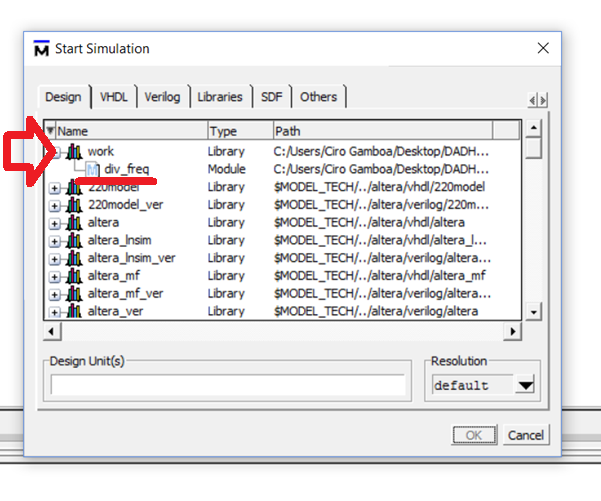601x501 pixels.
Task: Switch to the SDF tab
Action: (271, 97)
